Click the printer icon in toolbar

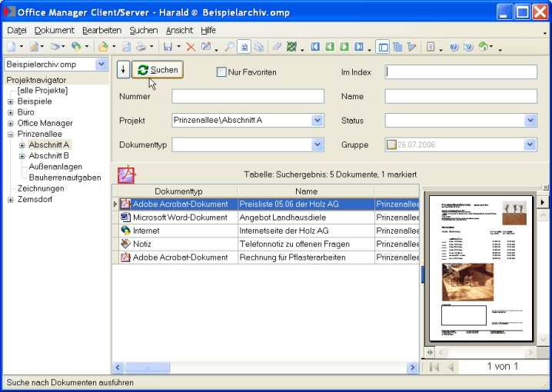tap(141, 47)
